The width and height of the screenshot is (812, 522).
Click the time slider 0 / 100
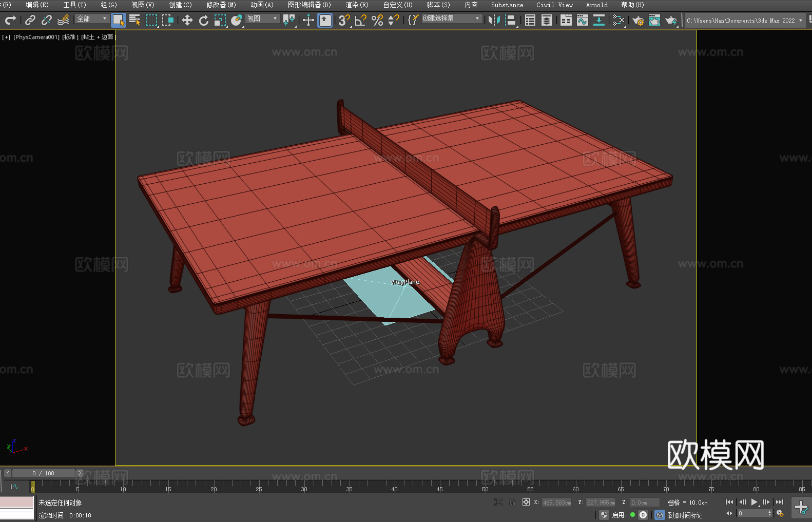pos(43,473)
